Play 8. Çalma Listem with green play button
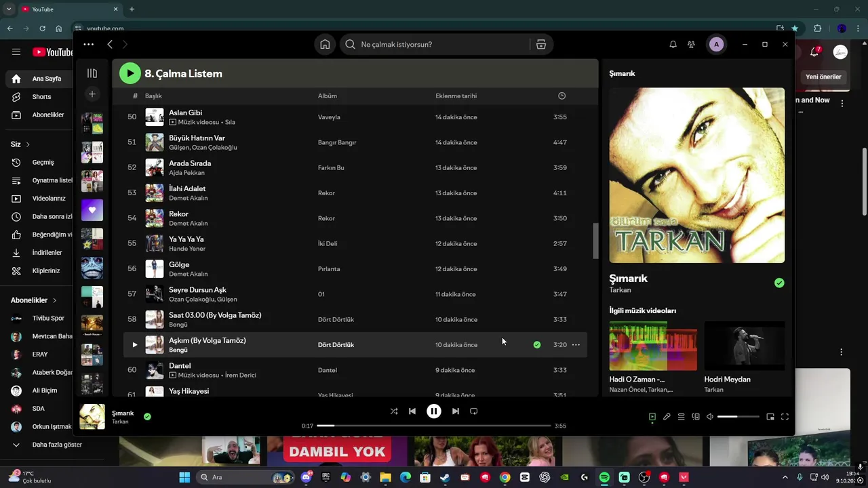 130,73
